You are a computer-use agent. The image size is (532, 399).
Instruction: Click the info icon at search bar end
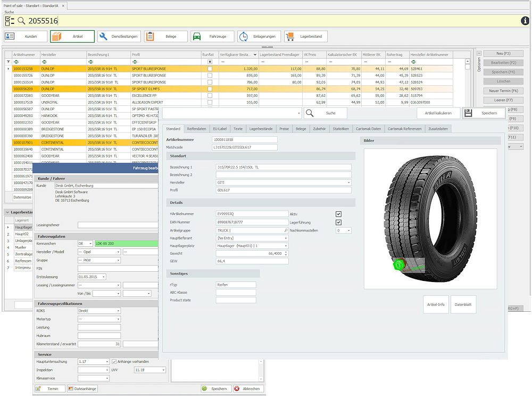pyautogui.click(x=525, y=21)
